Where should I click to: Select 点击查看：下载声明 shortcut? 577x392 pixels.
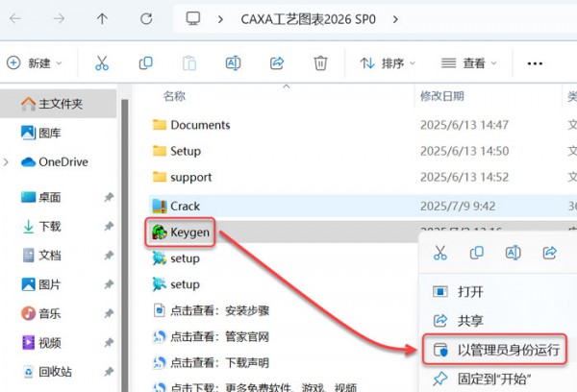pos(211,362)
